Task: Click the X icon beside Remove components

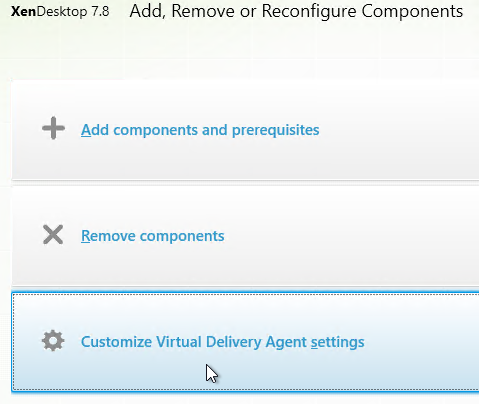Action: point(53,235)
